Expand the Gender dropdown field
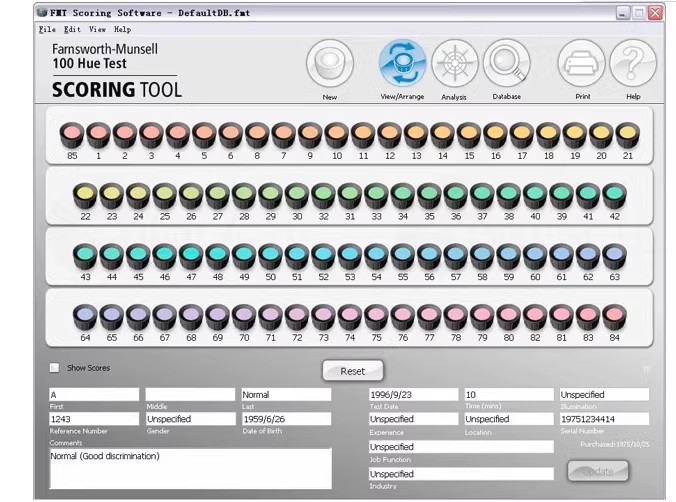676x502 pixels. tap(189, 419)
